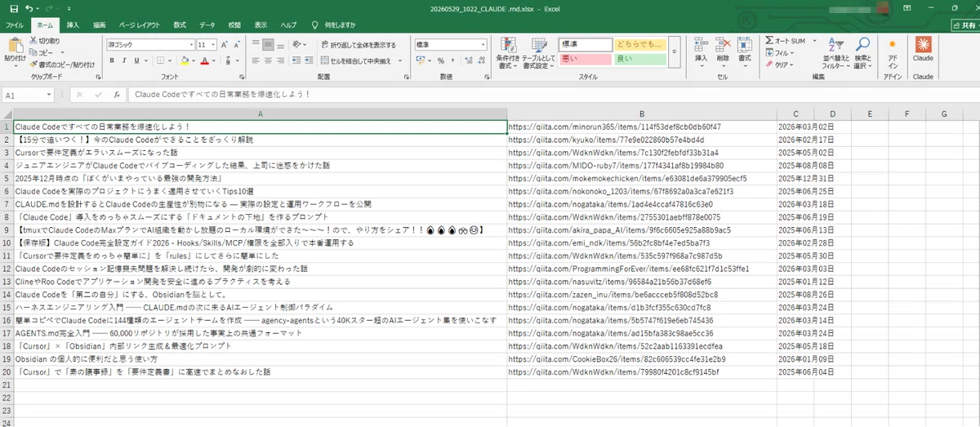
Task: Click the Accounting Number Format icon
Action: pyautogui.click(x=421, y=60)
